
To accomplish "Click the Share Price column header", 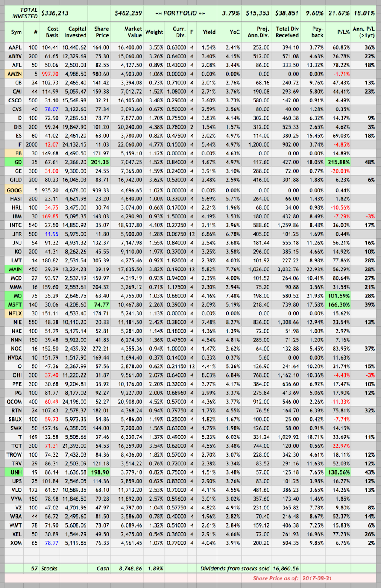I will 101,32.
